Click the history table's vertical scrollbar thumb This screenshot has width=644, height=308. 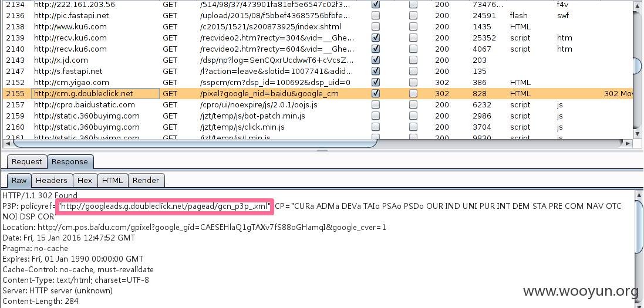click(637, 66)
